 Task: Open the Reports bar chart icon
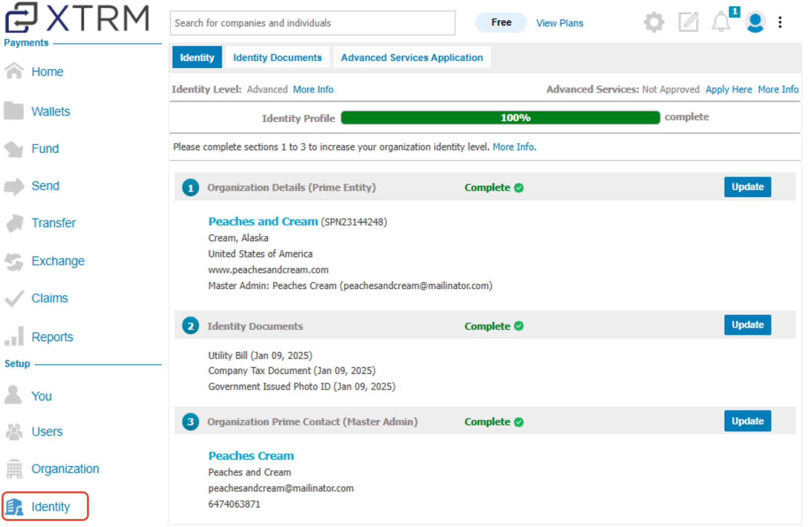point(14,337)
